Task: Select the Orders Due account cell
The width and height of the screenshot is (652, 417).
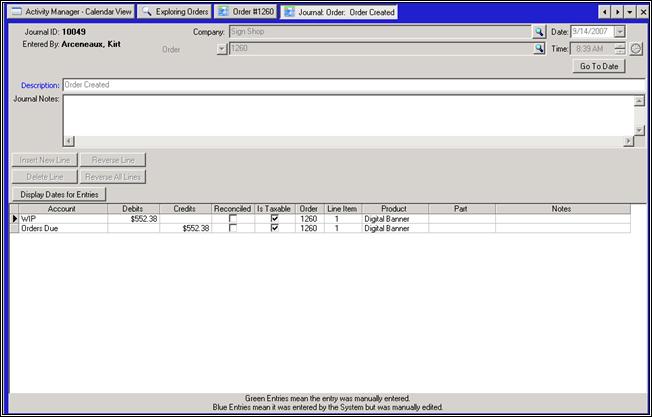Action: click(x=63, y=228)
